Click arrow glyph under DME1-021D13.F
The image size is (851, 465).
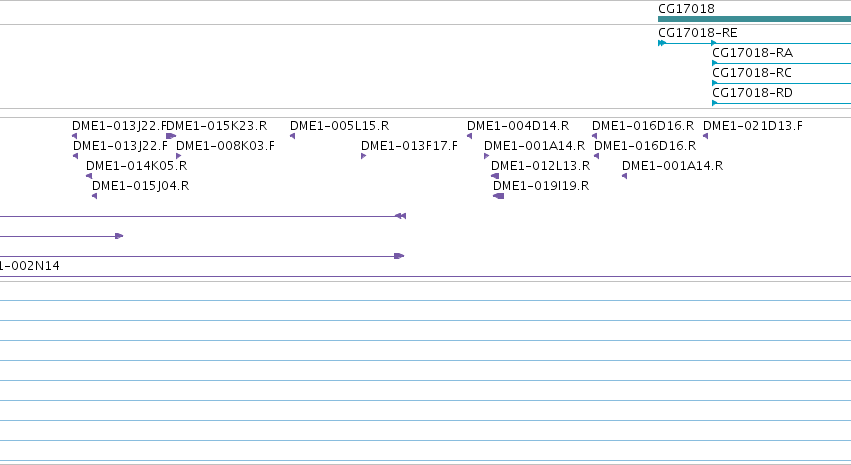coord(706,136)
